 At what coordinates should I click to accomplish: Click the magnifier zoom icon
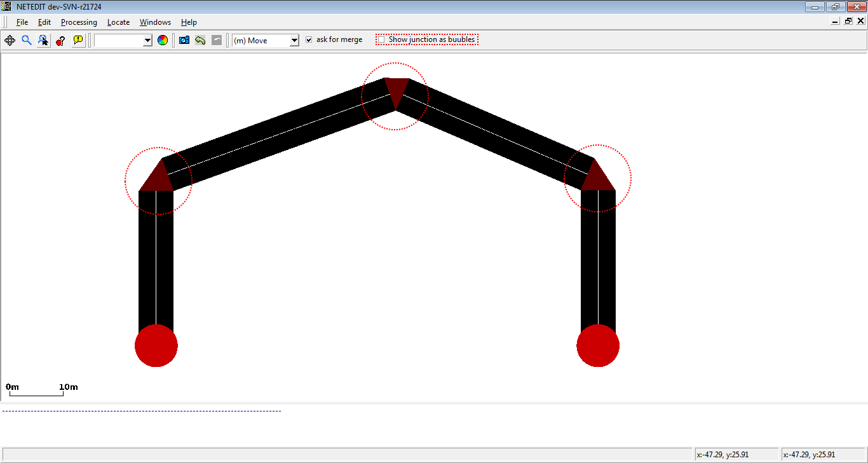pos(27,40)
